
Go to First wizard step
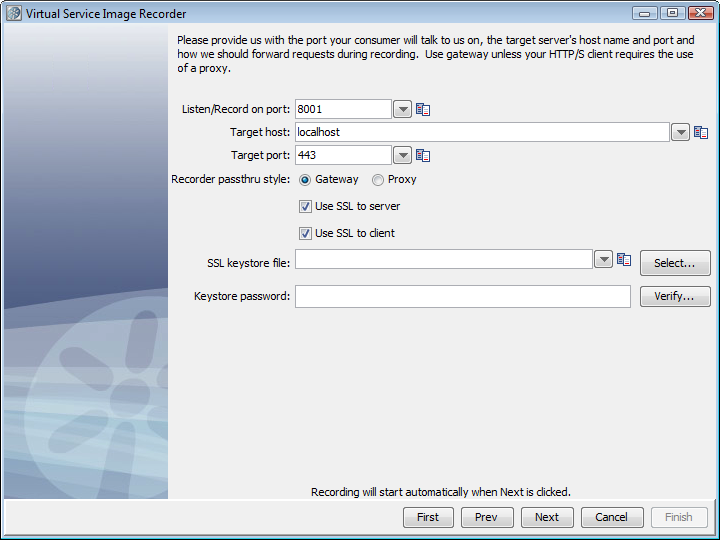click(428, 518)
